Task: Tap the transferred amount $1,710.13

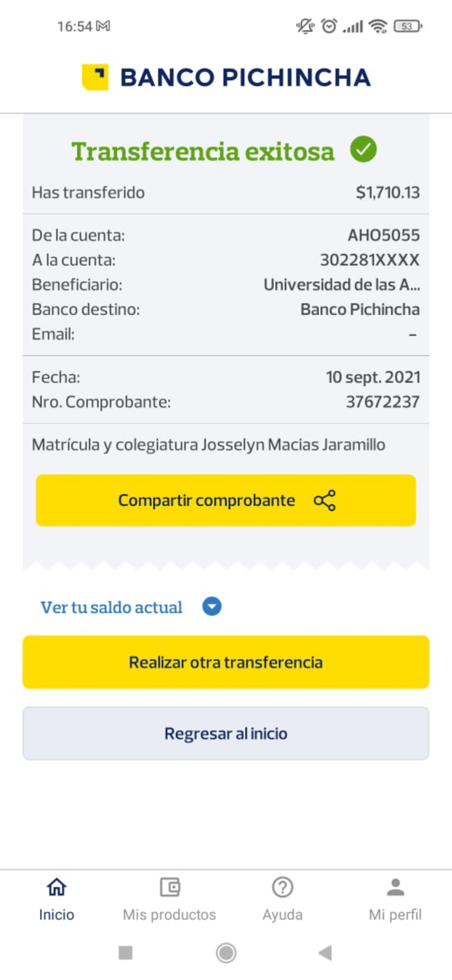Action: point(388,193)
